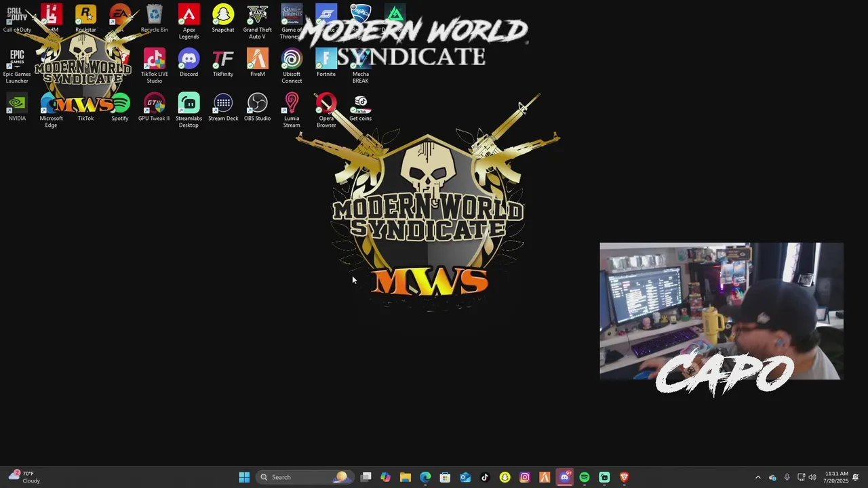
Task: Switch to Spotify on the taskbar
Action: (585, 477)
